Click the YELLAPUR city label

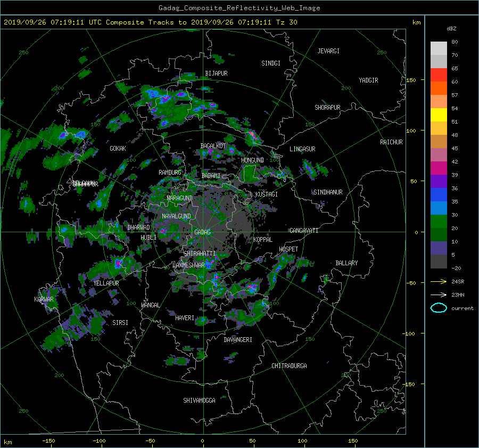point(106,283)
